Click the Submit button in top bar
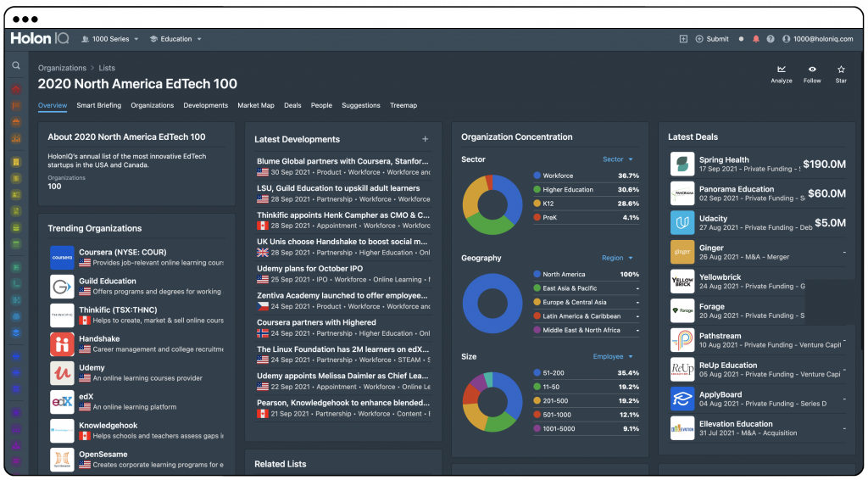The image size is (868, 480). (712, 39)
